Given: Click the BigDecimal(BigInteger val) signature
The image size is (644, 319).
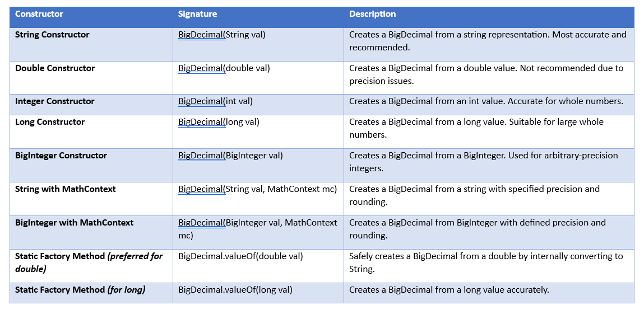Looking at the screenshot, I should [x=230, y=156].
